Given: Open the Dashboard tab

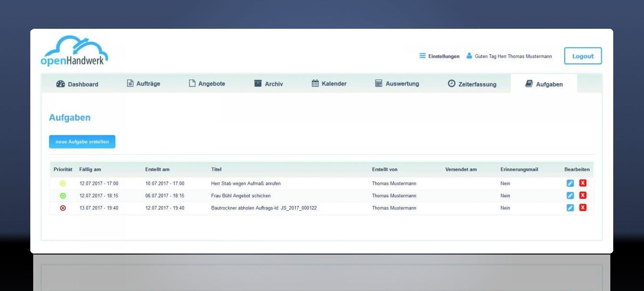Looking at the screenshot, I should point(77,84).
